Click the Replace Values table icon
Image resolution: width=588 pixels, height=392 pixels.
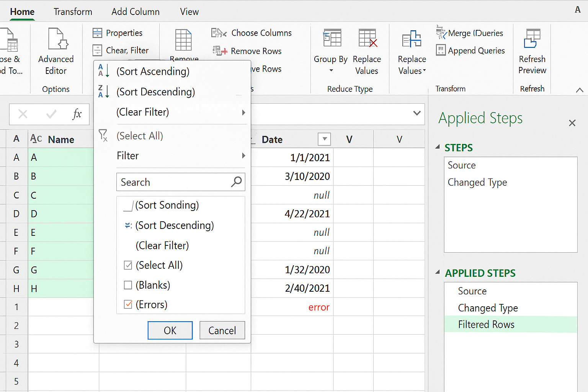coord(368,38)
